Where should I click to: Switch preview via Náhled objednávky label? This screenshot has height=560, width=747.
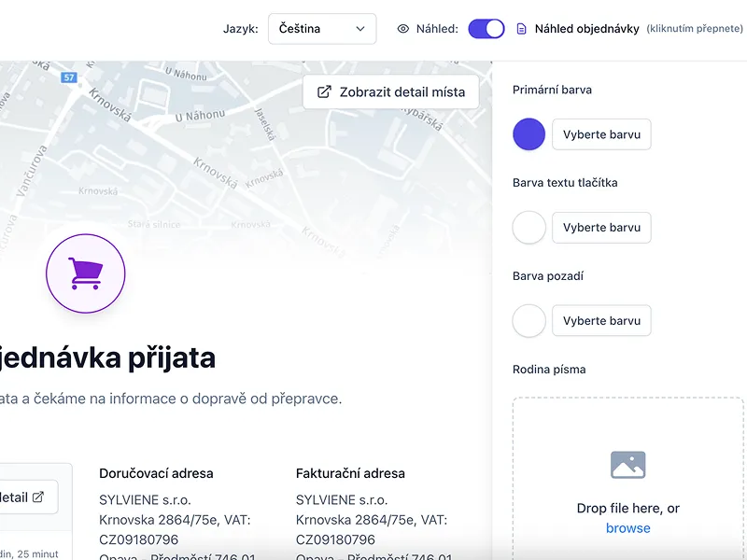click(x=586, y=29)
